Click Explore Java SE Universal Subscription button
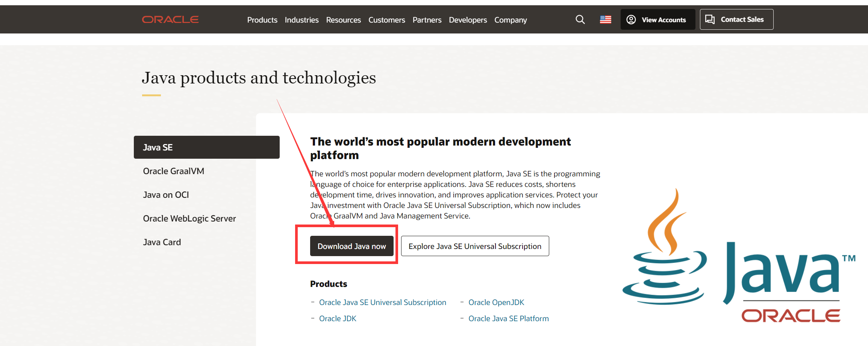868x346 pixels. click(475, 246)
